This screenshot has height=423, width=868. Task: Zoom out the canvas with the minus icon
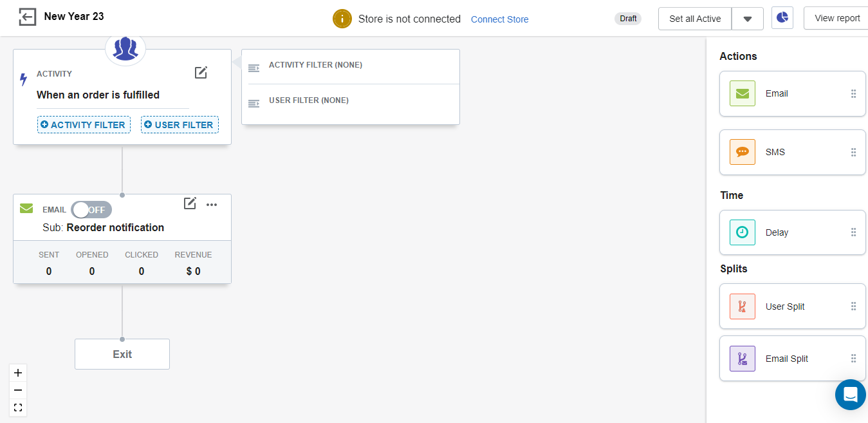18,390
